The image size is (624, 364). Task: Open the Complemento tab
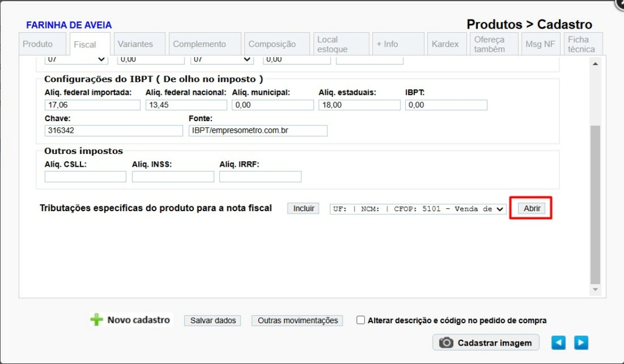pyautogui.click(x=205, y=44)
